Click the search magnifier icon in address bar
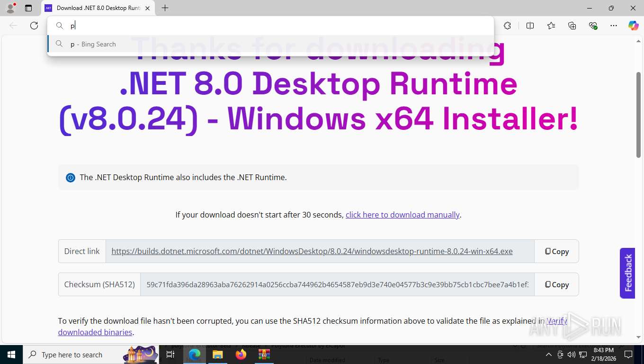The width and height of the screenshot is (644, 364). pyautogui.click(x=59, y=26)
